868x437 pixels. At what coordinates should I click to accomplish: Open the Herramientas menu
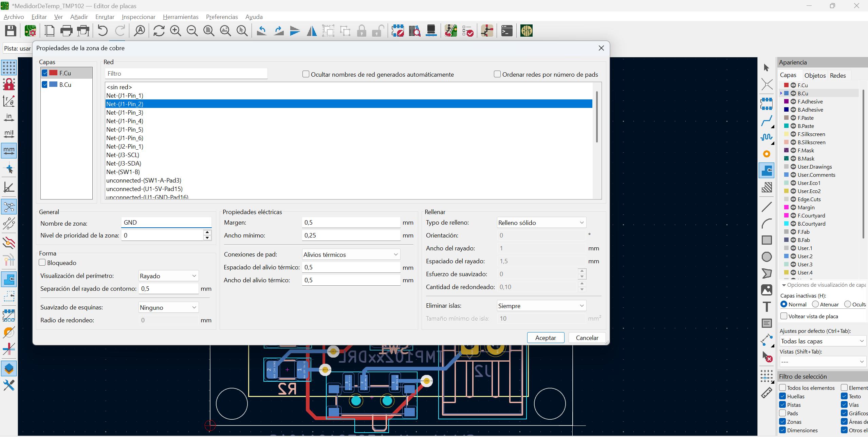(181, 17)
